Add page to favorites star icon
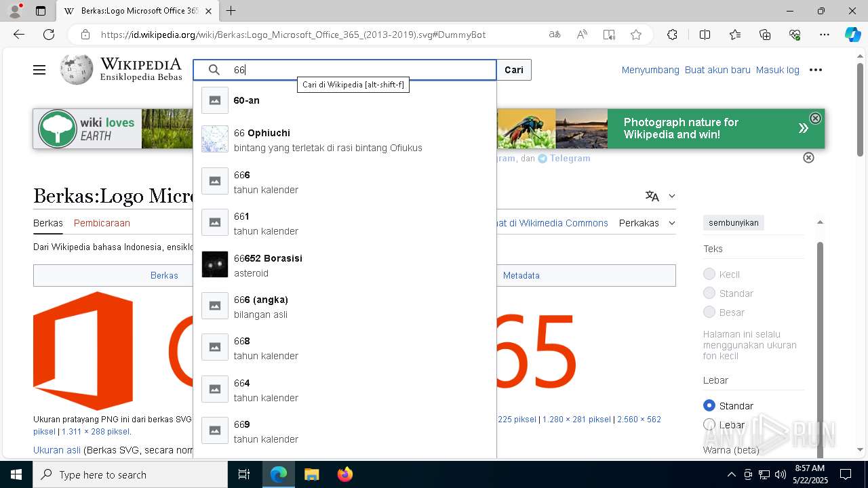 [636, 35]
